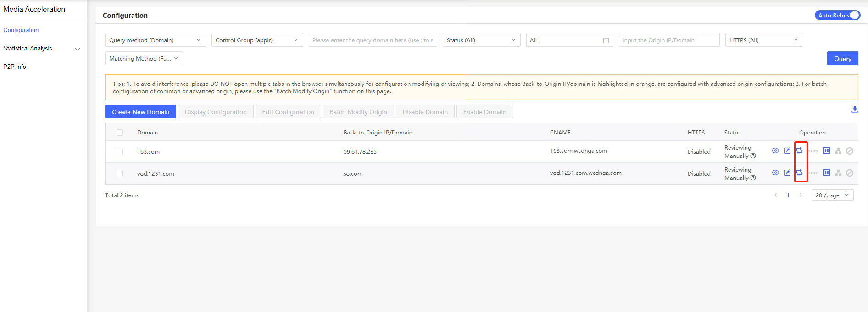Click the prohibit circle icon for vod.1231.com
This screenshot has height=312, width=868.
[850, 173]
